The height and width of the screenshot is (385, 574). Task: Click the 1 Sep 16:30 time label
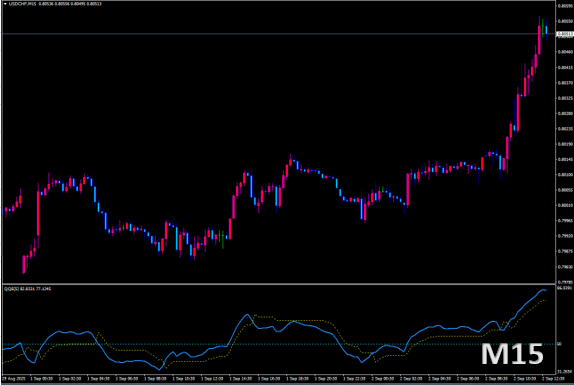click(x=269, y=379)
